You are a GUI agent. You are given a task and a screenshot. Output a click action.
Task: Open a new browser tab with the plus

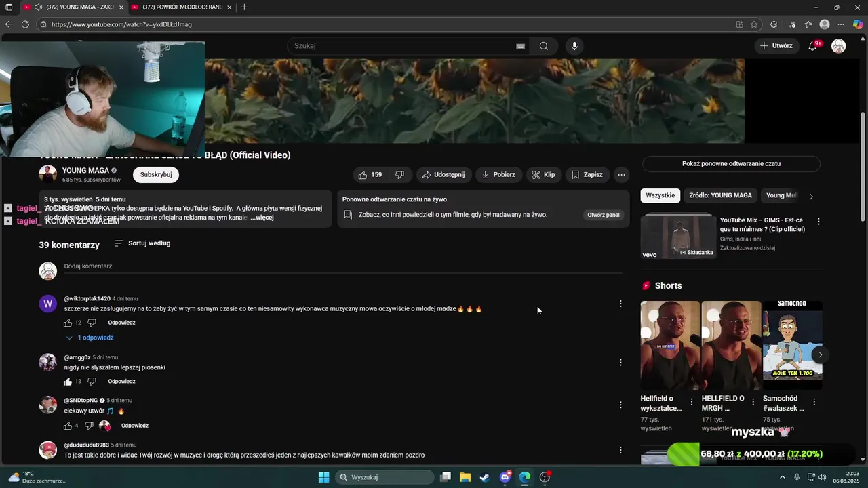pos(244,7)
